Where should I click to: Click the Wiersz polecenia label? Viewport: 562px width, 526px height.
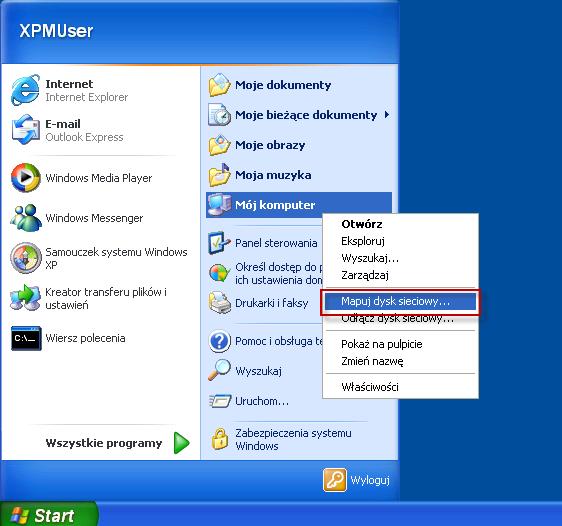coord(85,338)
